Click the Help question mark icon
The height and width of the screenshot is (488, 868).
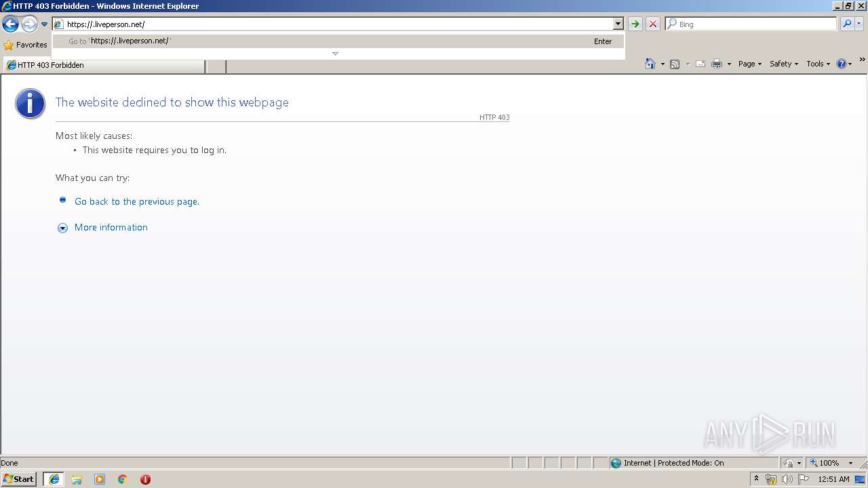[842, 64]
